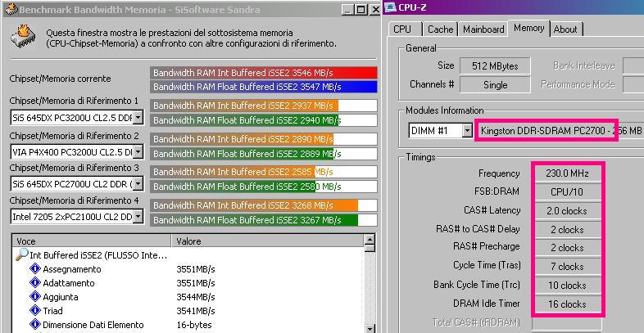Click the green Float Buffered 2940 MB/s bar
The image size is (644, 333).
coord(263,120)
